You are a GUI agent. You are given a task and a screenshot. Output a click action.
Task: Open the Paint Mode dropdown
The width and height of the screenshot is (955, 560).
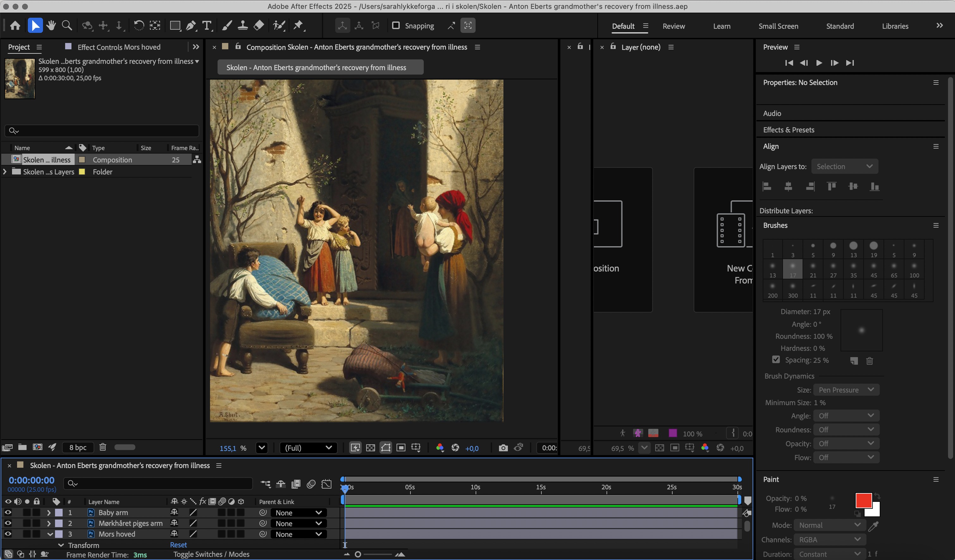pyautogui.click(x=830, y=525)
